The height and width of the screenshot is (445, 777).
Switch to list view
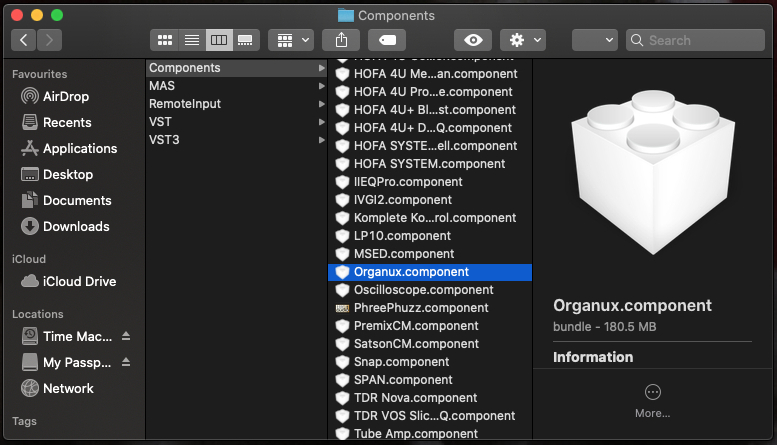[x=192, y=40]
